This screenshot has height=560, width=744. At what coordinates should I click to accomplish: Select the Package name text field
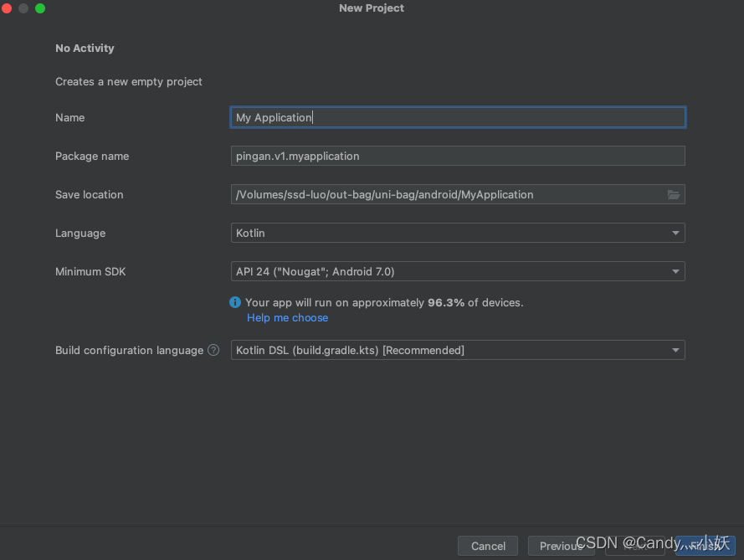click(458, 156)
